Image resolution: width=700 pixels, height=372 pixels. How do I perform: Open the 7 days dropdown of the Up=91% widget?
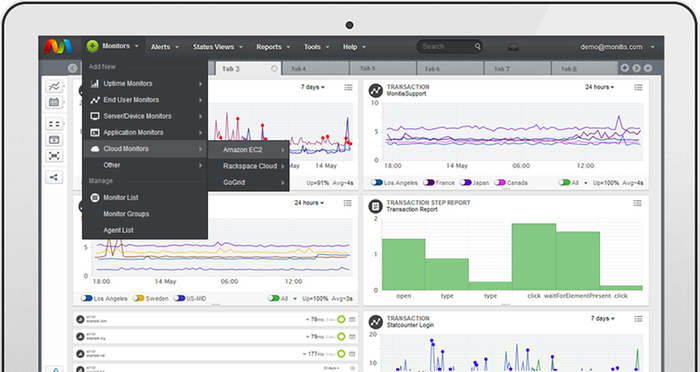click(312, 87)
